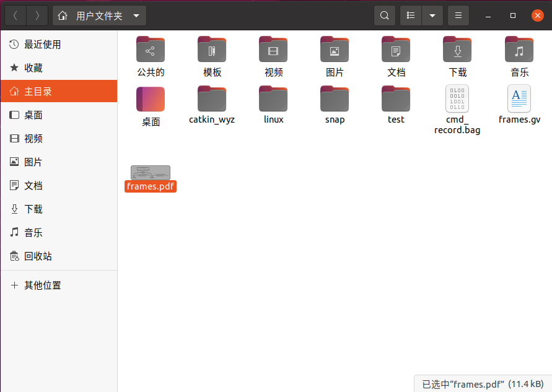Open the view options dropdown arrow
The width and height of the screenshot is (552, 392).
[431, 15]
